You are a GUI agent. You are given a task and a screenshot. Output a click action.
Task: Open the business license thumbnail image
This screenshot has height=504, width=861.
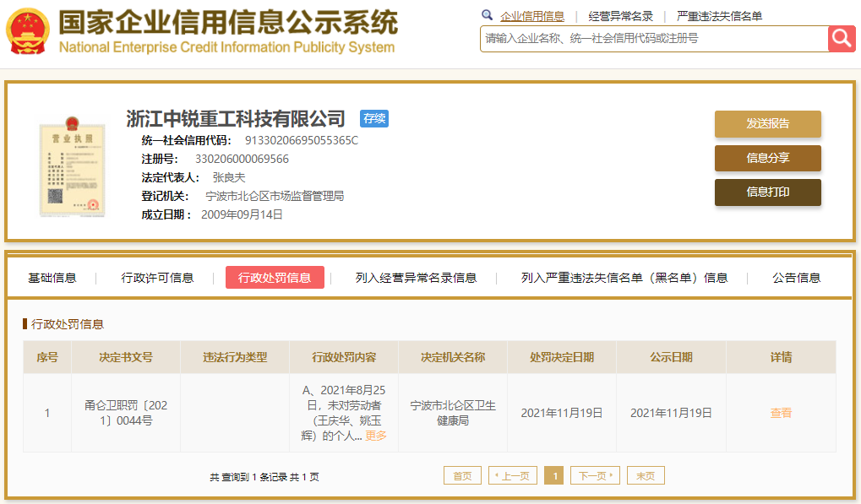(72, 166)
